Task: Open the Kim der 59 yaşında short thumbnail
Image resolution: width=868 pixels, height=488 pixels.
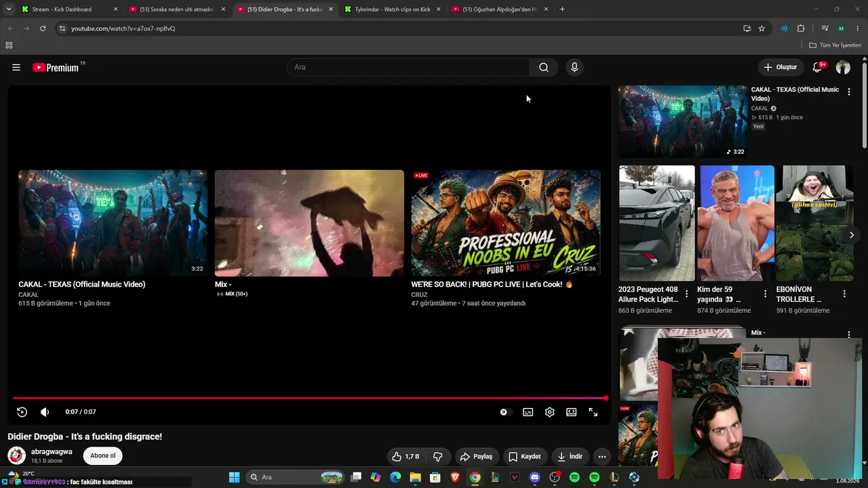Action: 736,223
